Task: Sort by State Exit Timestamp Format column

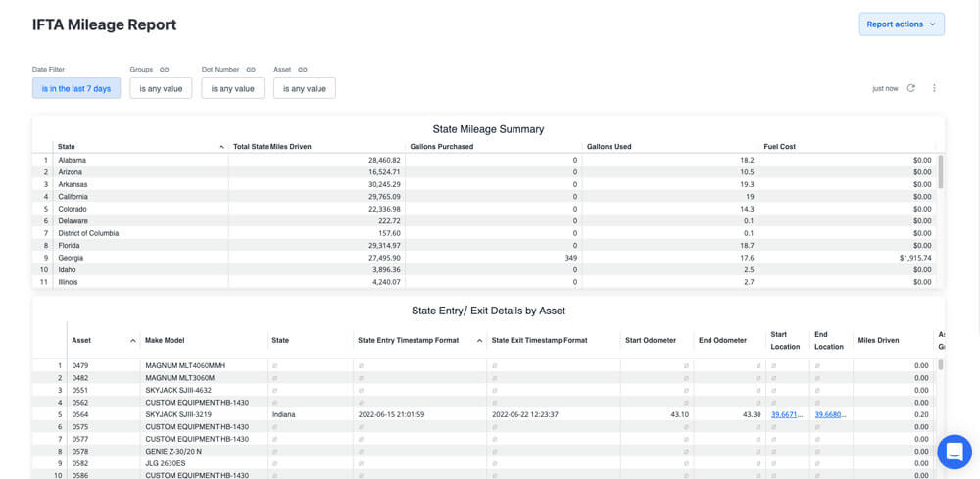Action: tap(539, 340)
